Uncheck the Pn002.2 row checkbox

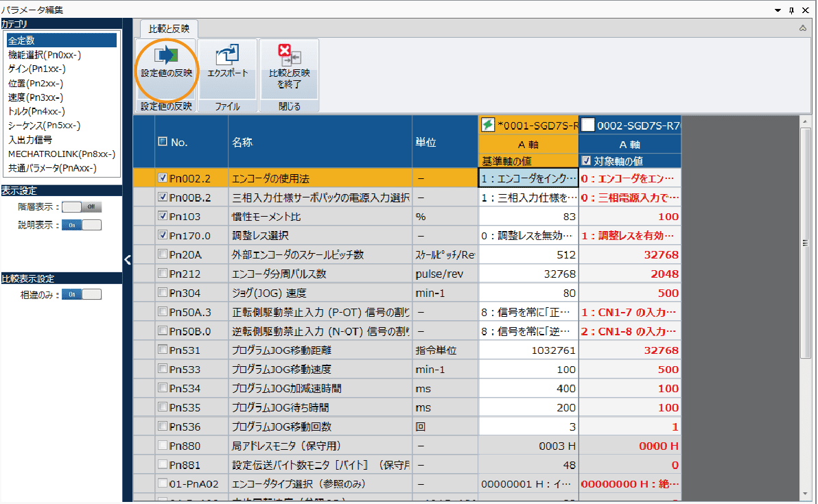click(163, 178)
